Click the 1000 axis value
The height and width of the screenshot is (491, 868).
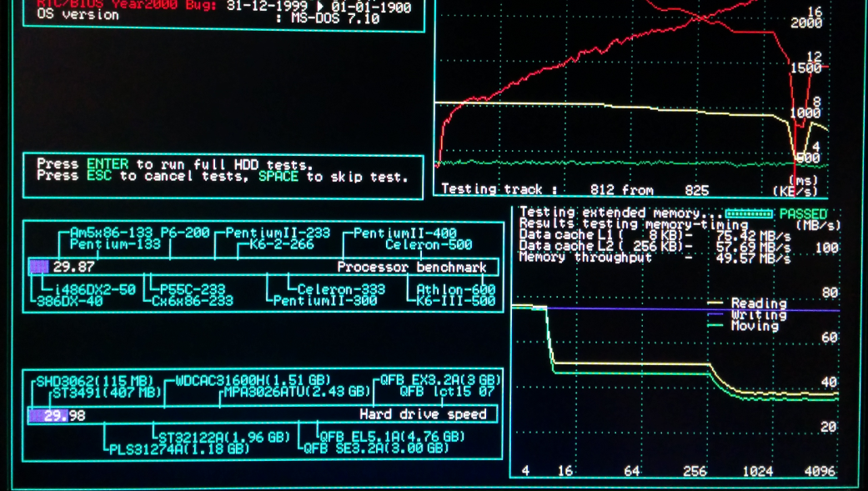point(805,113)
